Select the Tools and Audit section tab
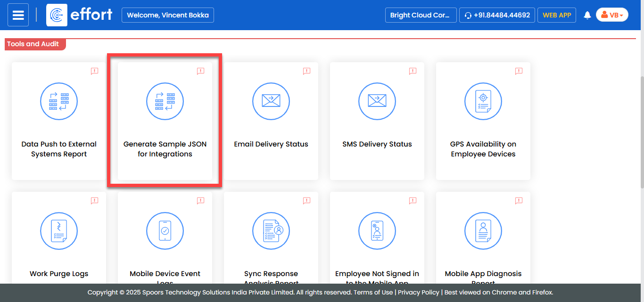 tap(33, 44)
